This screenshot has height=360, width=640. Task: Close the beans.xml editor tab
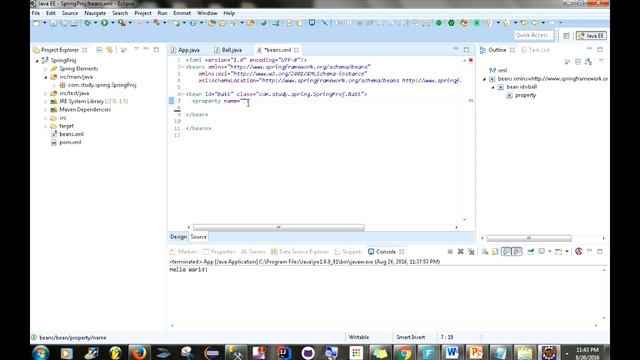coord(297,50)
